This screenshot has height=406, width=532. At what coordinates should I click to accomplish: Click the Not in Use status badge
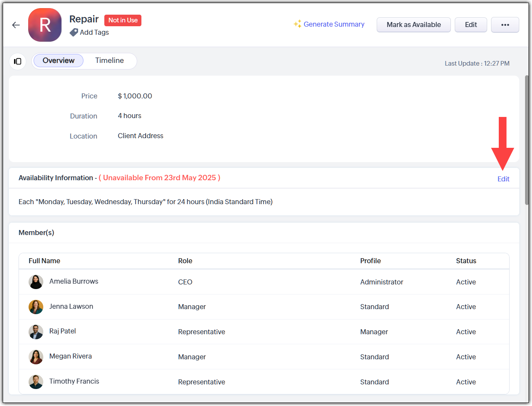click(x=123, y=20)
